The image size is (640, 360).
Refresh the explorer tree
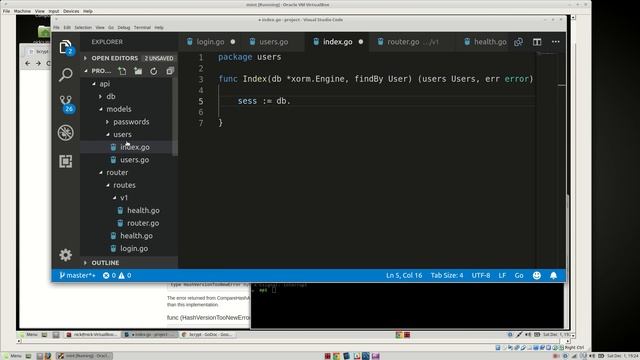(x=153, y=71)
